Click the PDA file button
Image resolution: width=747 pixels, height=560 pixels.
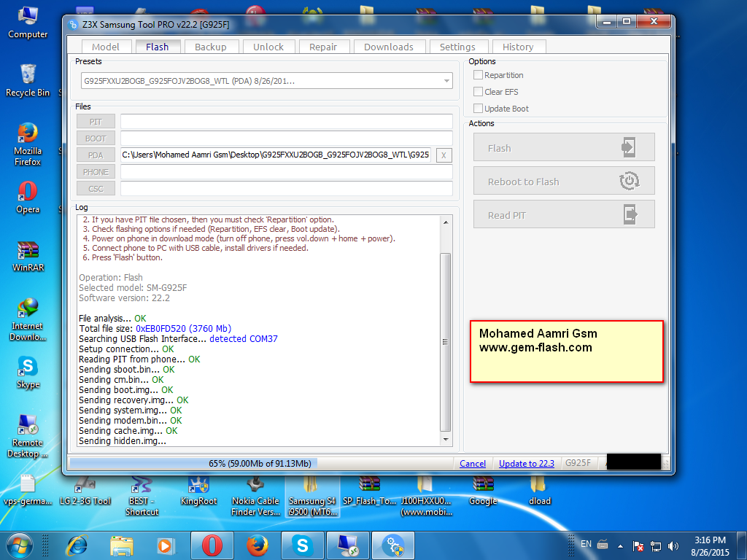96,155
